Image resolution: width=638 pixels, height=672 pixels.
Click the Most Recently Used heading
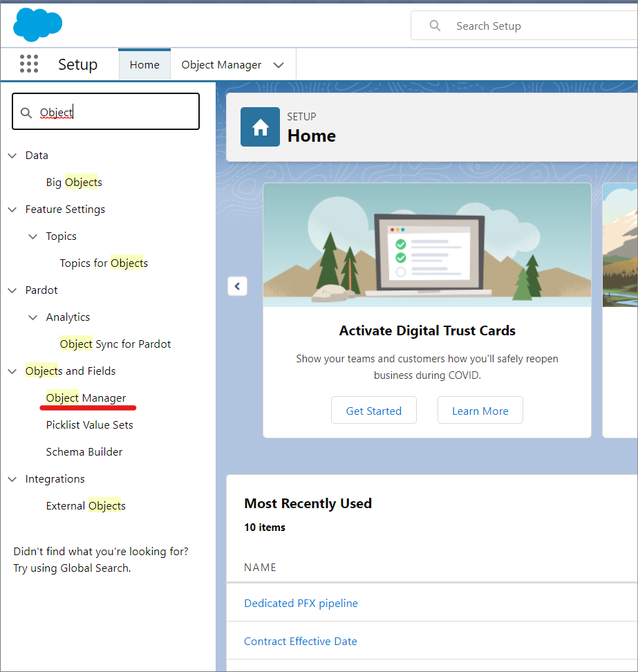point(308,503)
